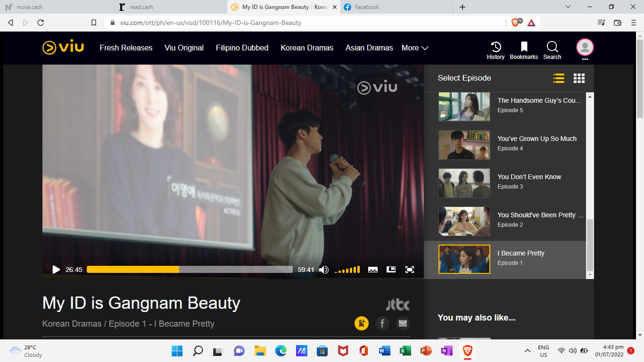The height and width of the screenshot is (362, 644).
Task: Open Microsoft Edge from the taskbar
Action: (281, 351)
